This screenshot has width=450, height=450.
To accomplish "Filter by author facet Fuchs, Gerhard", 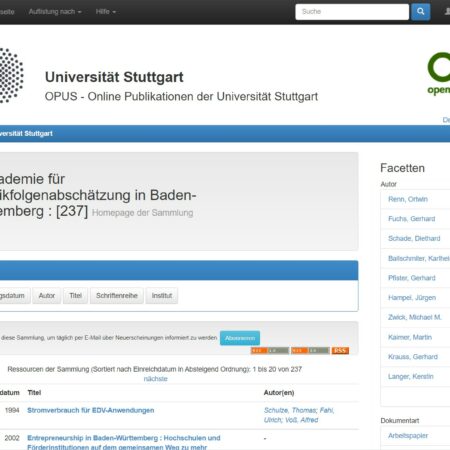I will [x=412, y=219].
